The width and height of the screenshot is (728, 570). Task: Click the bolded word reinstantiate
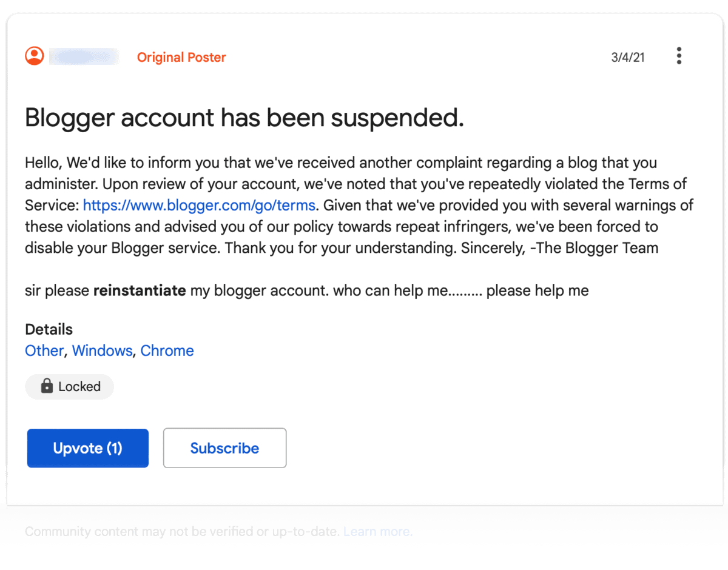click(x=140, y=290)
